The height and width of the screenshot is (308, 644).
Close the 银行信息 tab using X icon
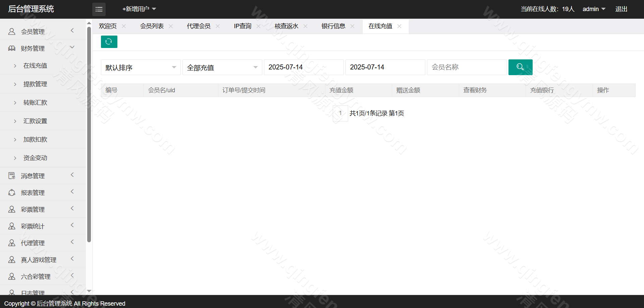tap(352, 26)
